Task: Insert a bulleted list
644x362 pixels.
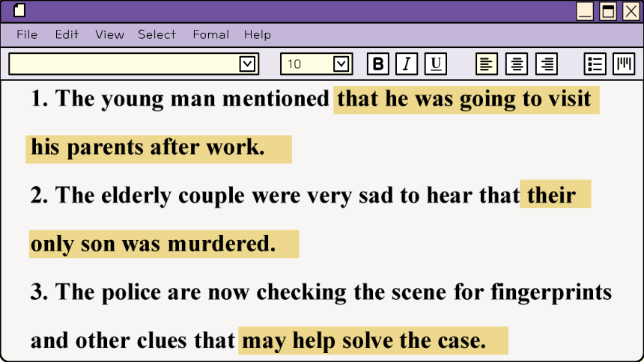Action: [595, 64]
